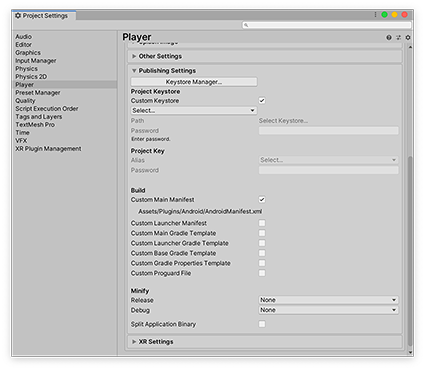Enable Custom Proguard File checkbox
425x370 pixels.
point(262,273)
